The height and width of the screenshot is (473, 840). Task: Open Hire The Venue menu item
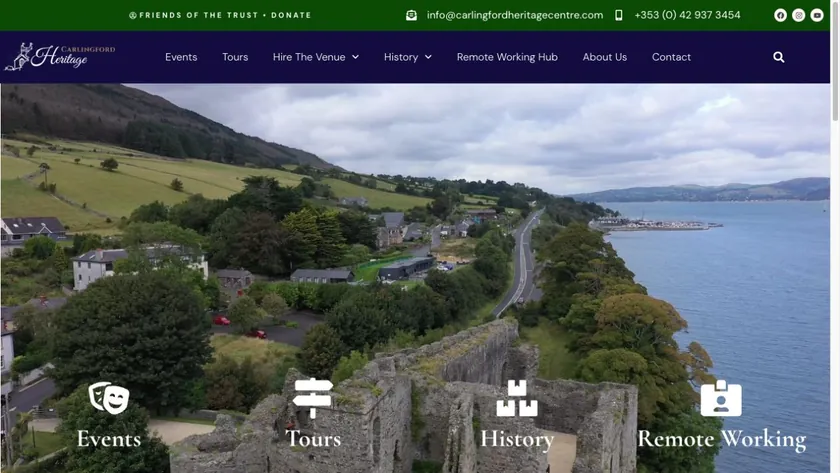pos(309,57)
